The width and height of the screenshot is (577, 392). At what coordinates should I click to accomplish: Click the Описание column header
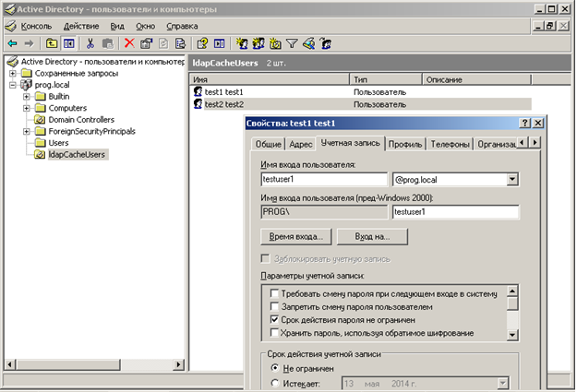click(x=476, y=79)
